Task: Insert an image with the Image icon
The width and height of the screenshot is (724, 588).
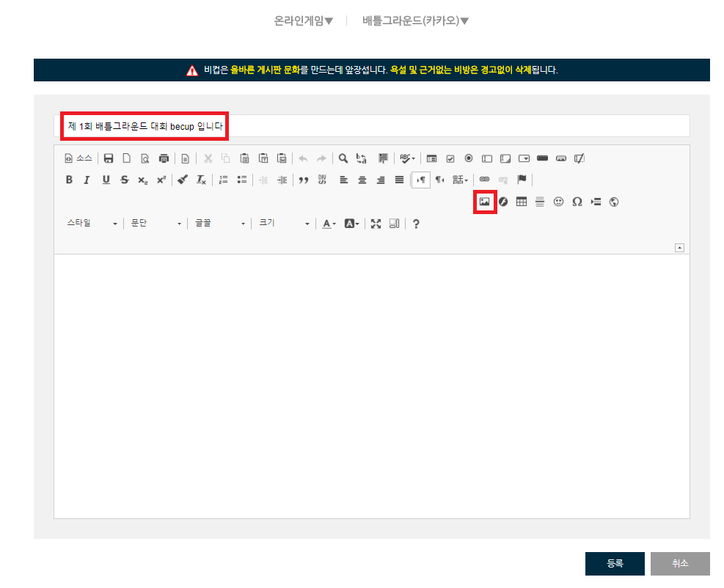Action: [x=484, y=202]
